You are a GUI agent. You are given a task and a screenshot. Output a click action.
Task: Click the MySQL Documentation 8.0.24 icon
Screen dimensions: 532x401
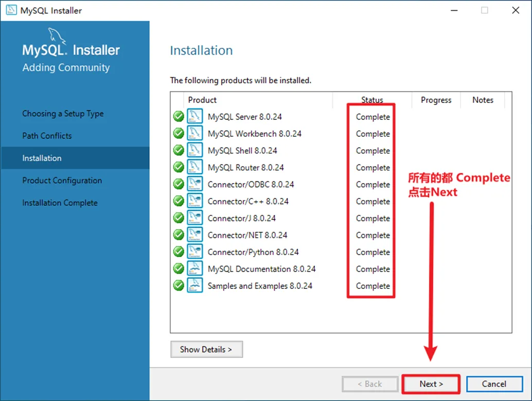click(195, 269)
